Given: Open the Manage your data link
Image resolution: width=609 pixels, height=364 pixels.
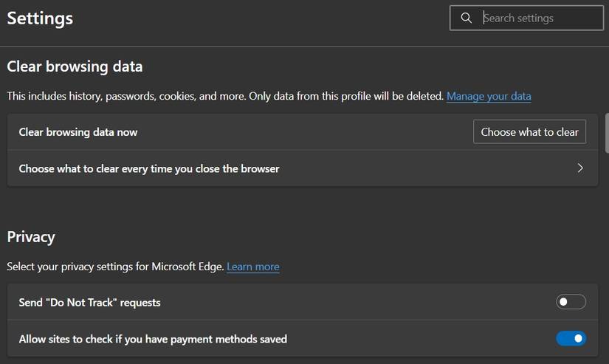Looking at the screenshot, I should 489,96.
